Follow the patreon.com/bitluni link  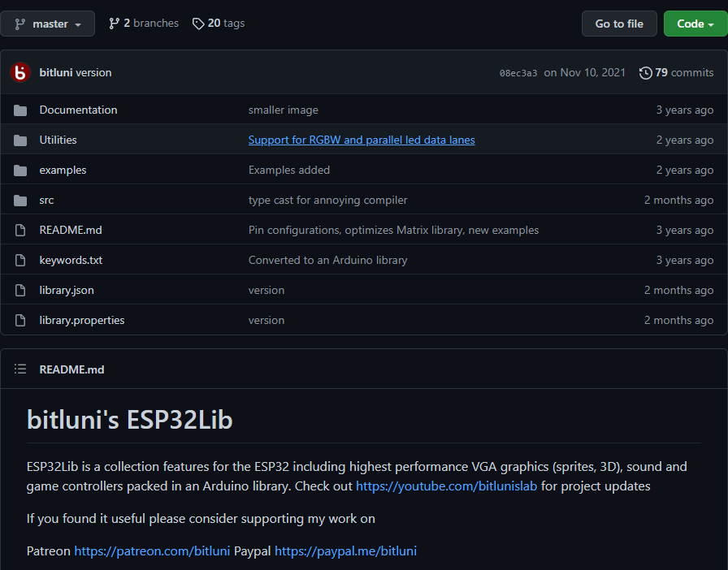pyautogui.click(x=152, y=551)
